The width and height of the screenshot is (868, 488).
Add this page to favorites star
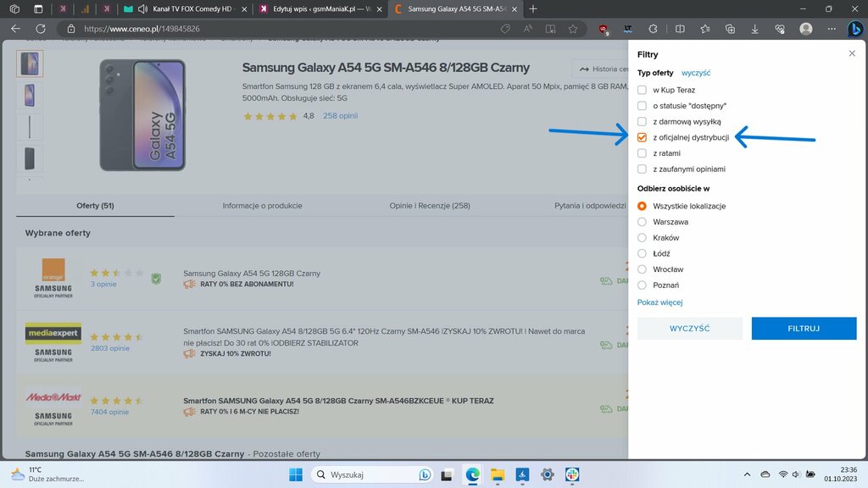[573, 29]
